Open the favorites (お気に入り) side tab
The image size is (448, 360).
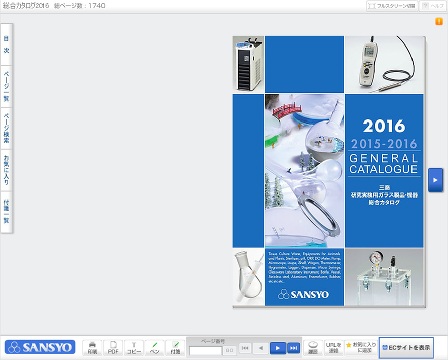6,170
